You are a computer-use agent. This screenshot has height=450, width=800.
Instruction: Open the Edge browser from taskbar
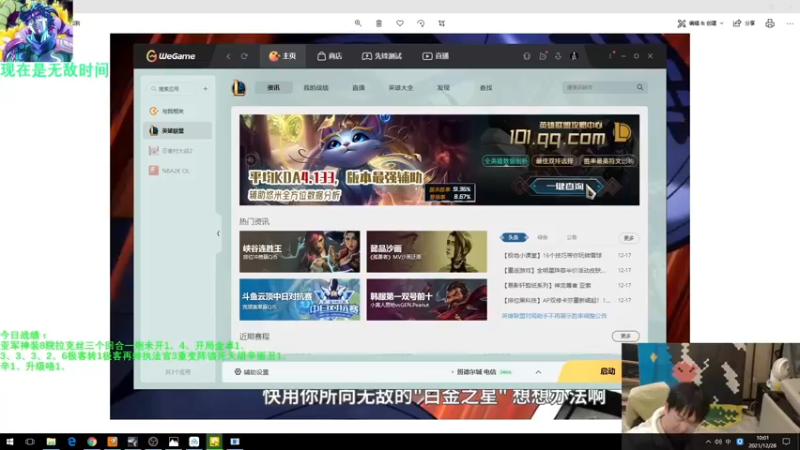click(x=71, y=441)
